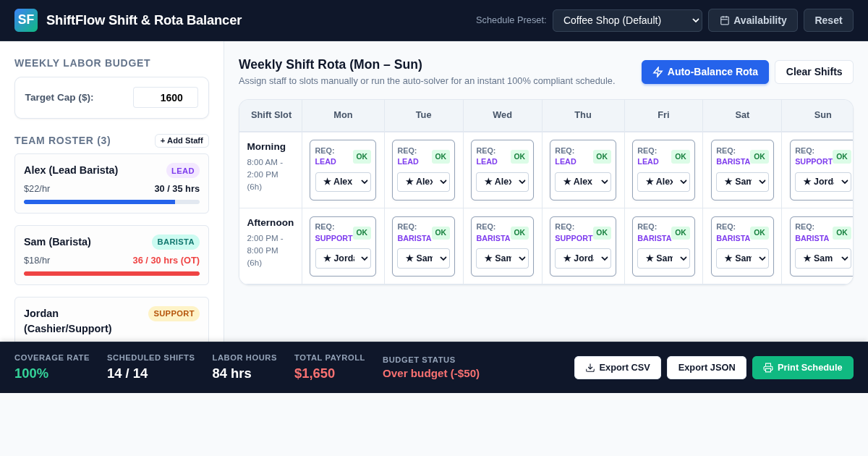Click the BARISTA badge on Sam's card

click(176, 242)
